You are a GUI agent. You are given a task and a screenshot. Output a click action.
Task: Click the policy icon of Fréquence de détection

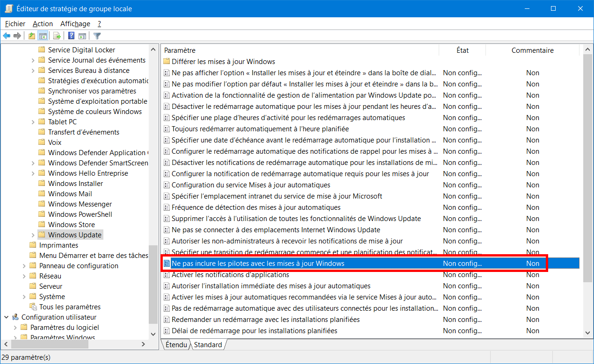pyautogui.click(x=166, y=207)
